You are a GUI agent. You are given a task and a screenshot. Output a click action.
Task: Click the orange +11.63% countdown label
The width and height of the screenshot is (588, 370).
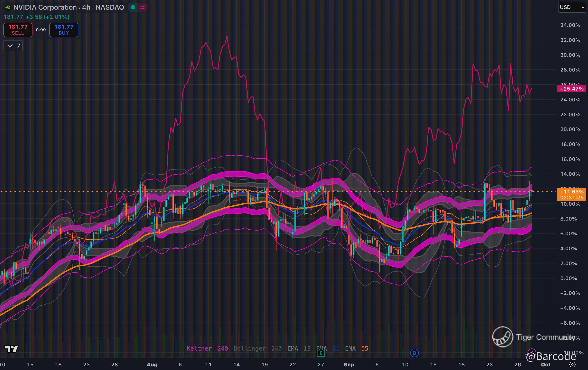click(571, 195)
